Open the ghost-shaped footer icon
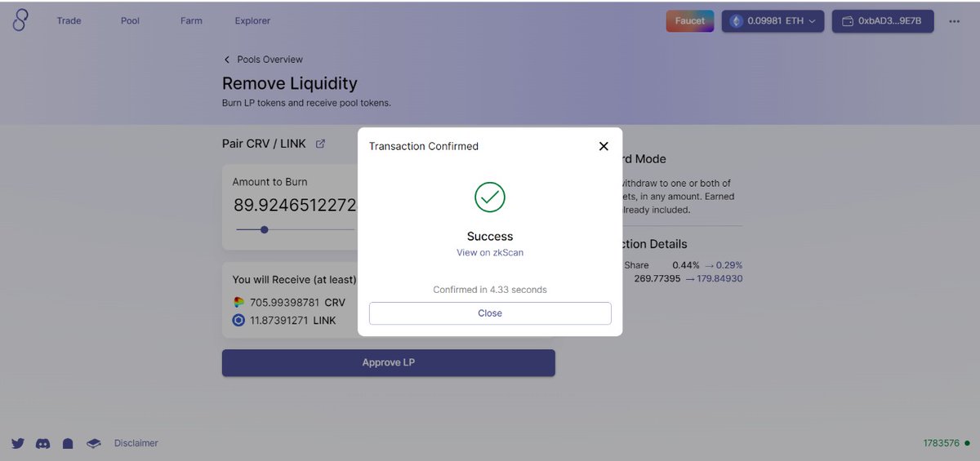 pos(69,443)
